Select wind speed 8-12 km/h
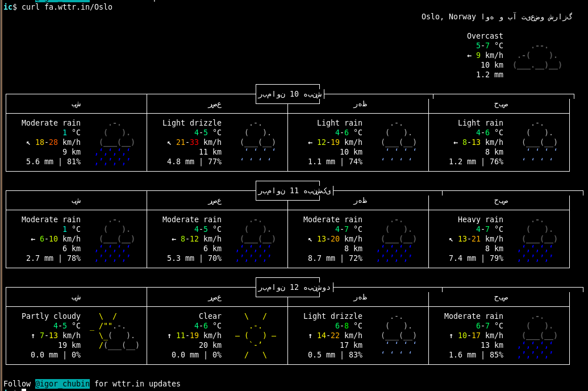 point(197,239)
